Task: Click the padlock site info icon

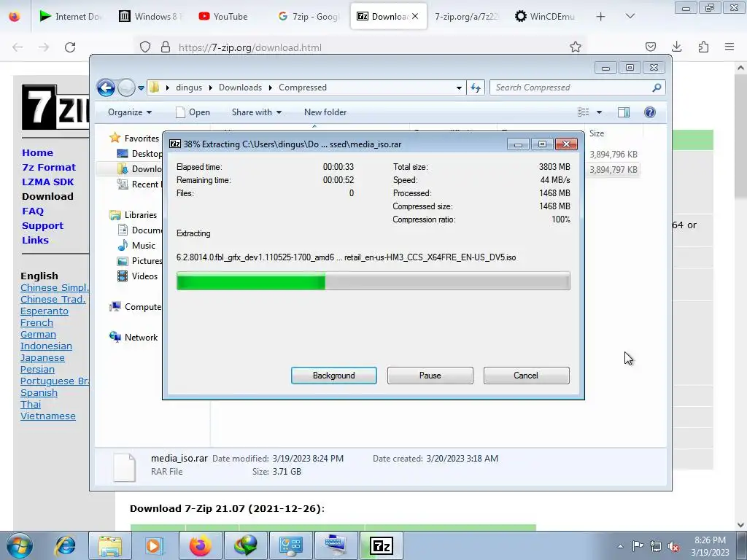Action: click(x=166, y=47)
